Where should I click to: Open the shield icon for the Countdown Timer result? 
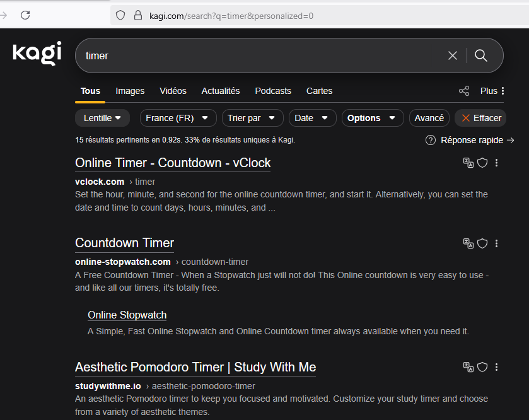pos(482,243)
